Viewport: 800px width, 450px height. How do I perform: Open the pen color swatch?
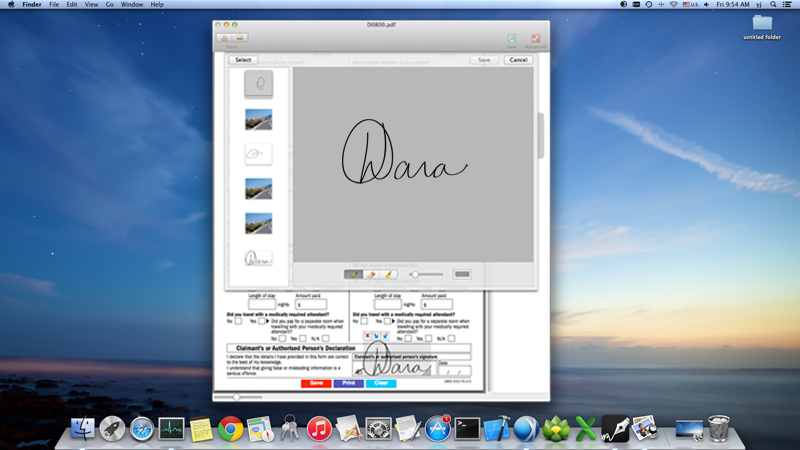[462, 274]
